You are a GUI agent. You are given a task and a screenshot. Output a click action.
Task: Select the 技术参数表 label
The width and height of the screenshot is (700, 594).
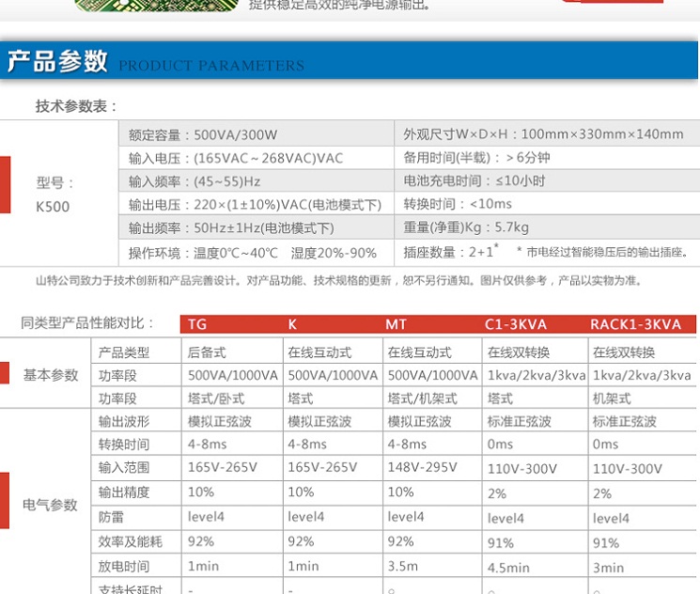click(76, 106)
